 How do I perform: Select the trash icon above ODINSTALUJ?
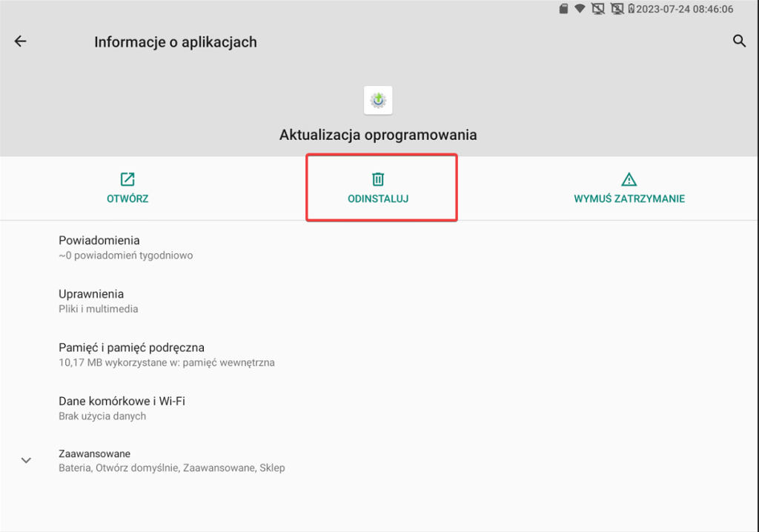(x=379, y=179)
